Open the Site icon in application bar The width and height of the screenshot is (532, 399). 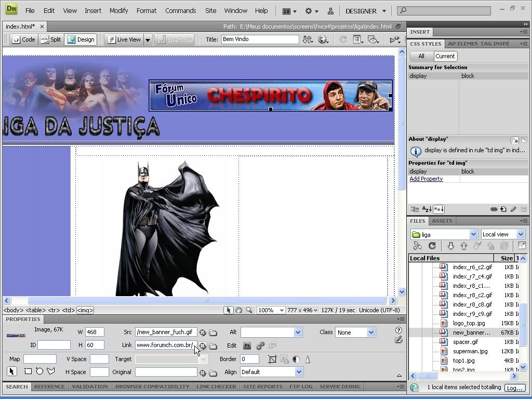click(330, 11)
